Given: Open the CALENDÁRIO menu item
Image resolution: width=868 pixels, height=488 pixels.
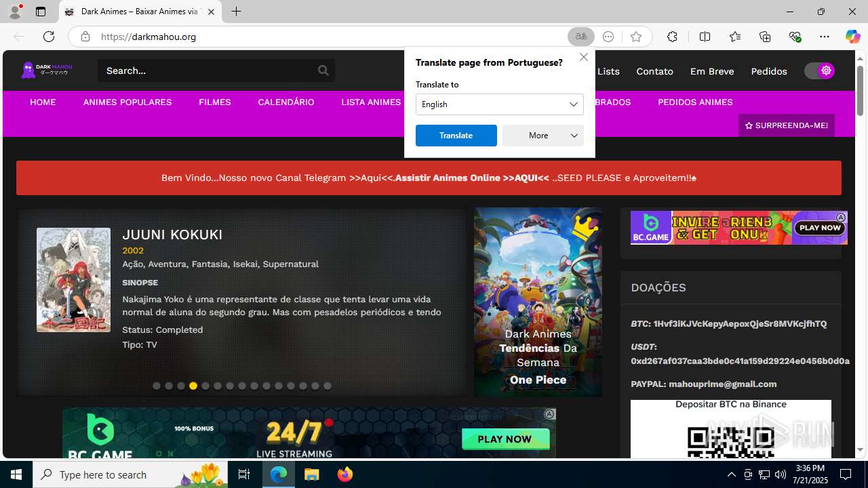Looking at the screenshot, I should click(286, 102).
